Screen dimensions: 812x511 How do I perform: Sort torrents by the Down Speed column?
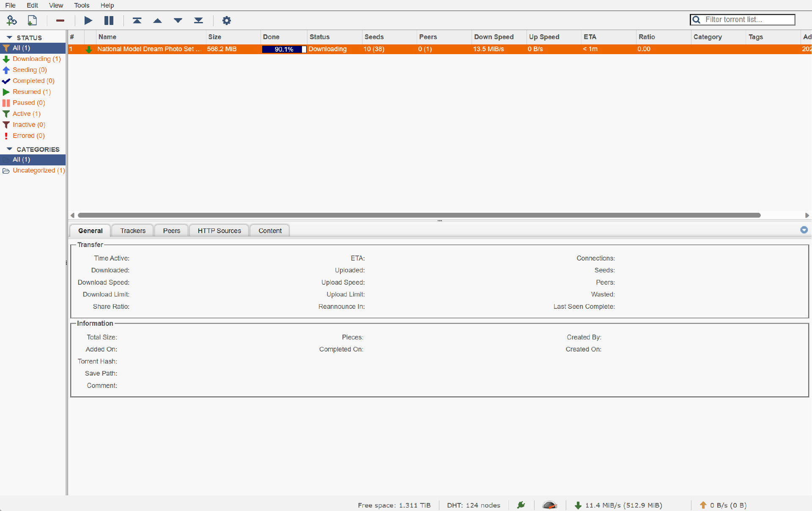(494, 37)
